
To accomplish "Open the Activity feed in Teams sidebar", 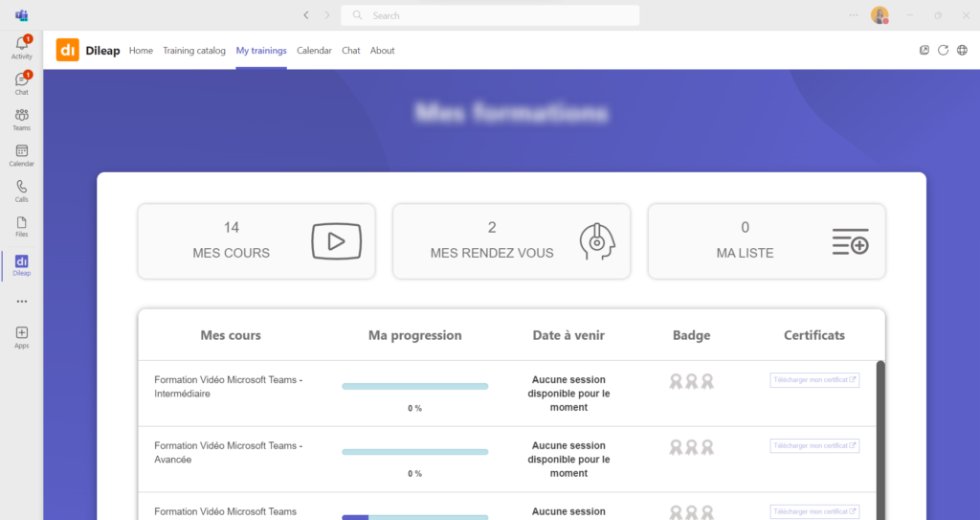I will click(21, 48).
